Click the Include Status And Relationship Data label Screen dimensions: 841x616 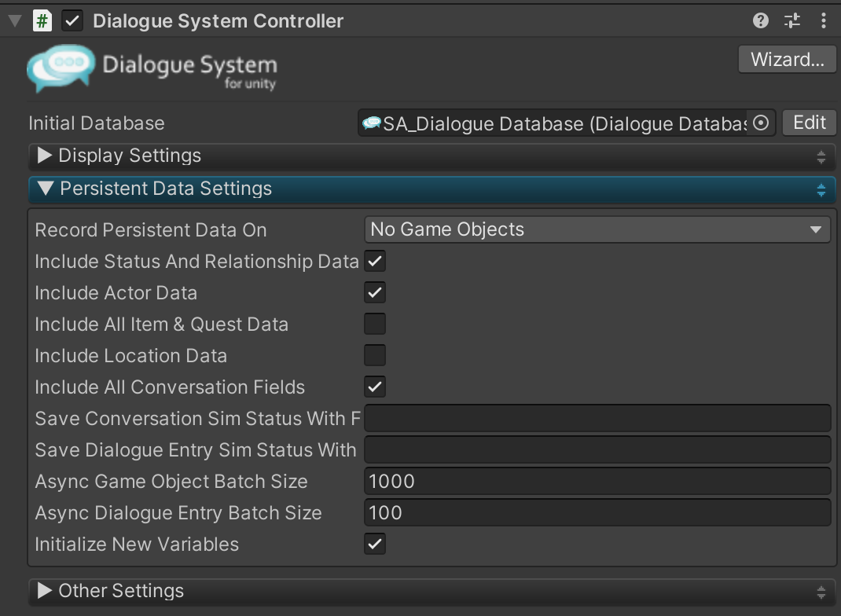coord(196,262)
